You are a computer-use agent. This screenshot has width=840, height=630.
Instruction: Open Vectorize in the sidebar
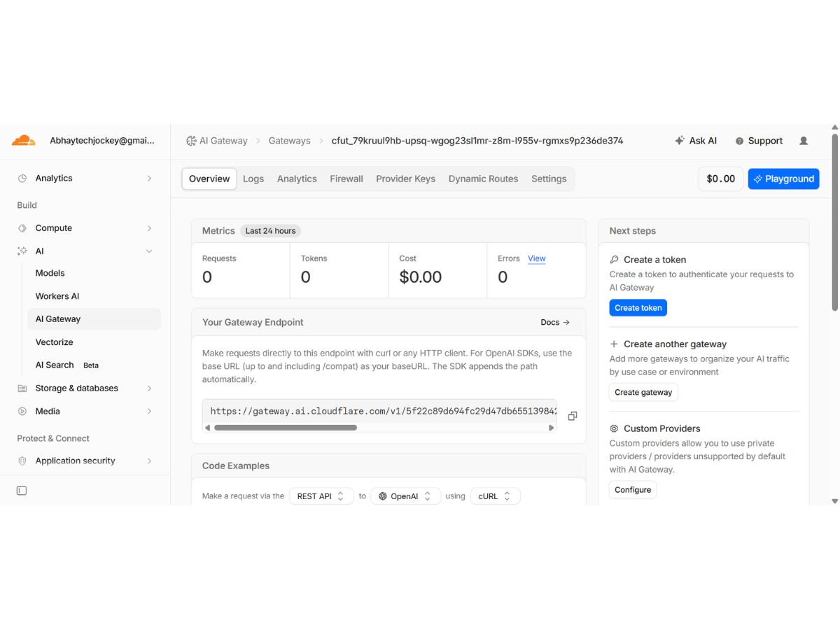55,342
